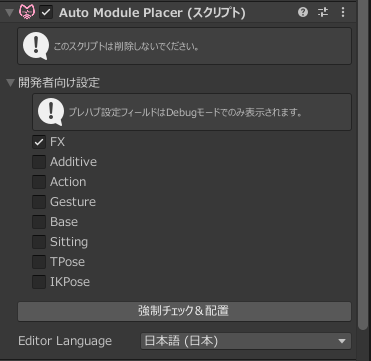Disable the Auto Module Placer component checkbox
371x361 pixels.
[46, 13]
